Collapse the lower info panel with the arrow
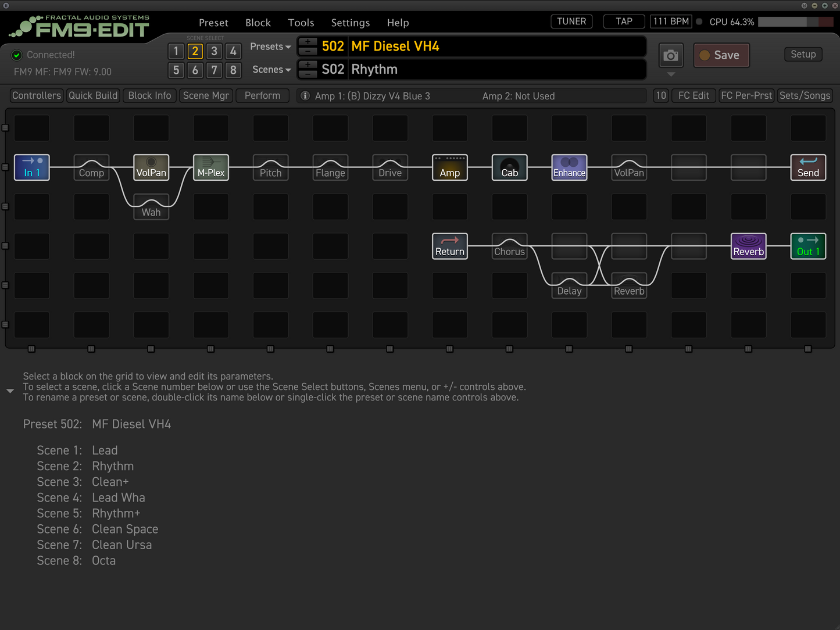840x630 pixels. [9, 391]
